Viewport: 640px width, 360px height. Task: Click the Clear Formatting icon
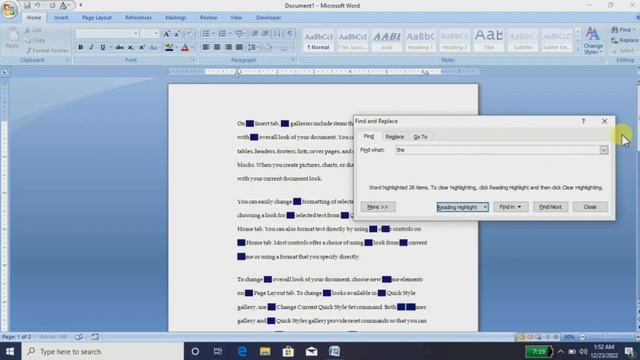tap(189, 34)
